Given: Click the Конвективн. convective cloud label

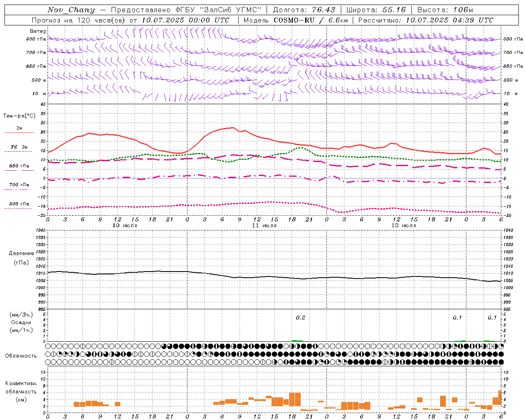Looking at the screenshot, I should (21, 383).
